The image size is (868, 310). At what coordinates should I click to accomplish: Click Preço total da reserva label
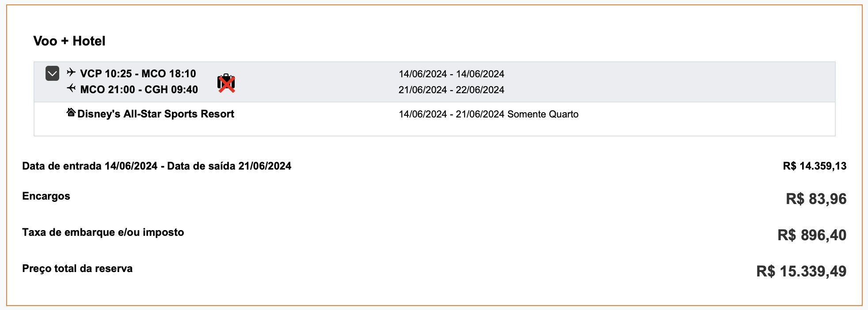pyautogui.click(x=77, y=268)
